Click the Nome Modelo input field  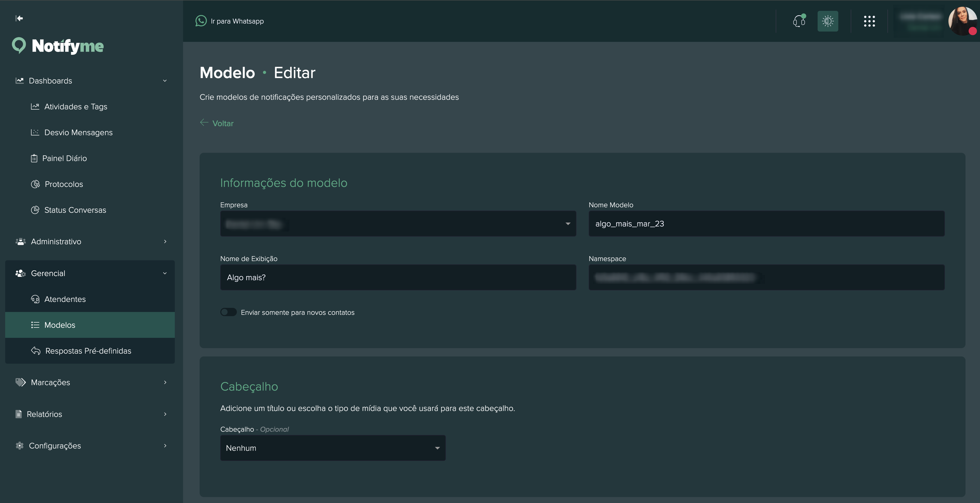click(766, 224)
